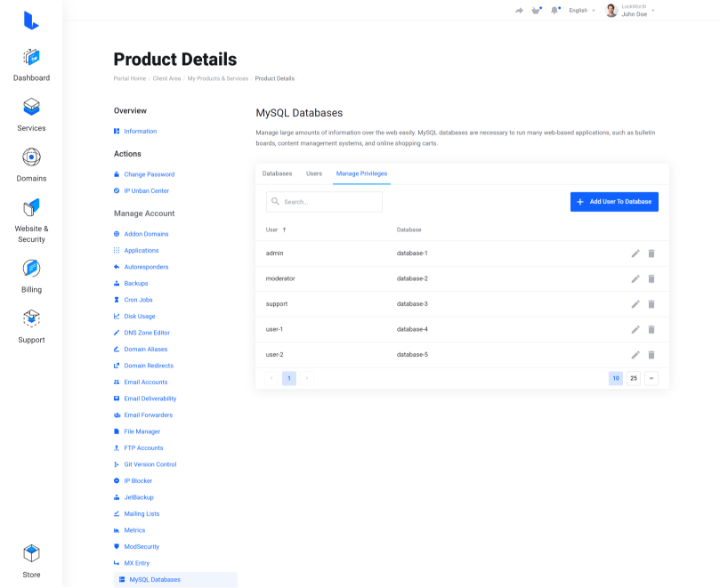This screenshot has width=720, height=588.
Task: Open the Applications link
Action: pyautogui.click(x=142, y=251)
